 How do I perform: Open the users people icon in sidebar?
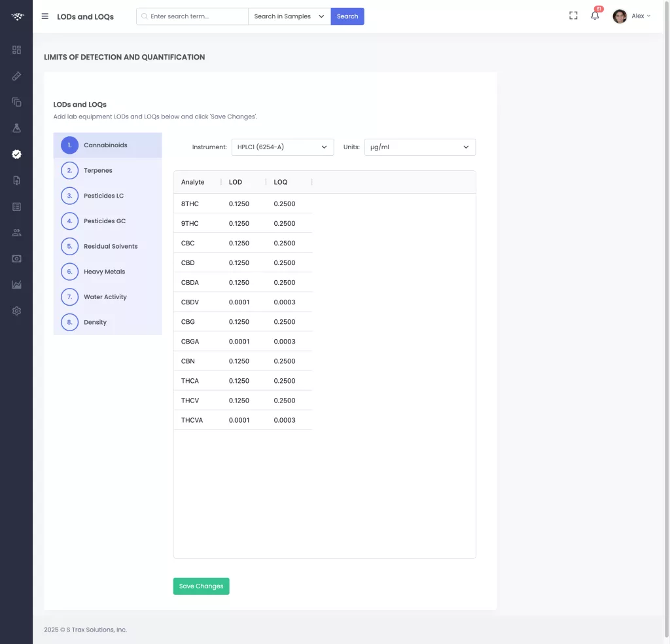point(16,232)
